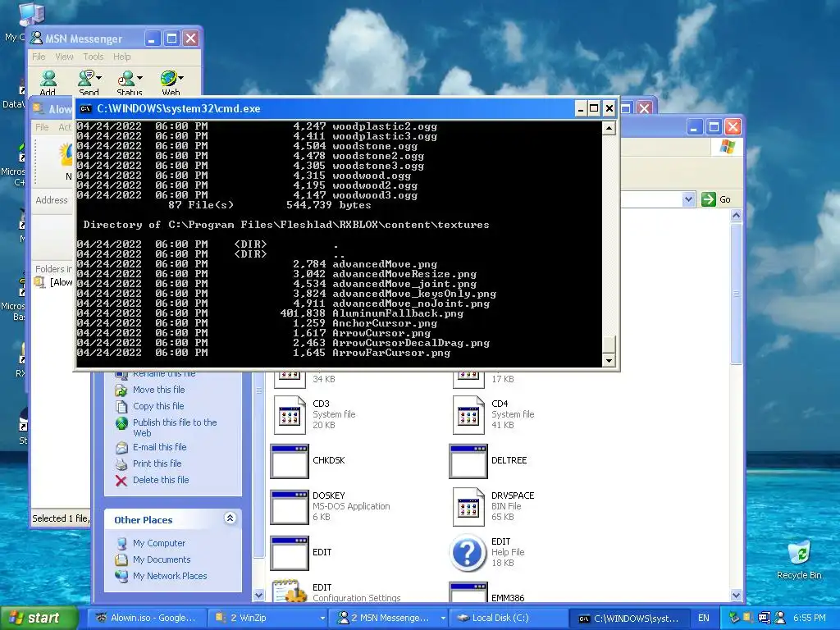The width and height of the screenshot is (840, 630).
Task: Switch to Alowin.iso Google taskbar button
Action: coord(146,619)
